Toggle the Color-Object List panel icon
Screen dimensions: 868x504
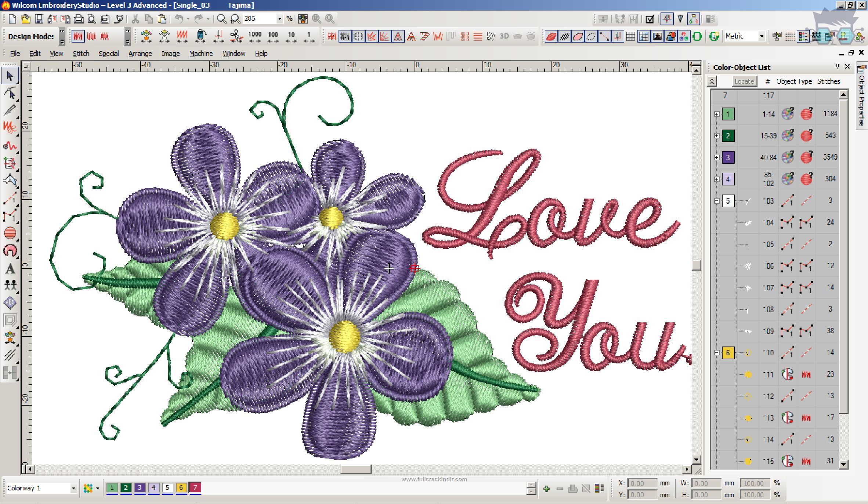[x=803, y=36]
